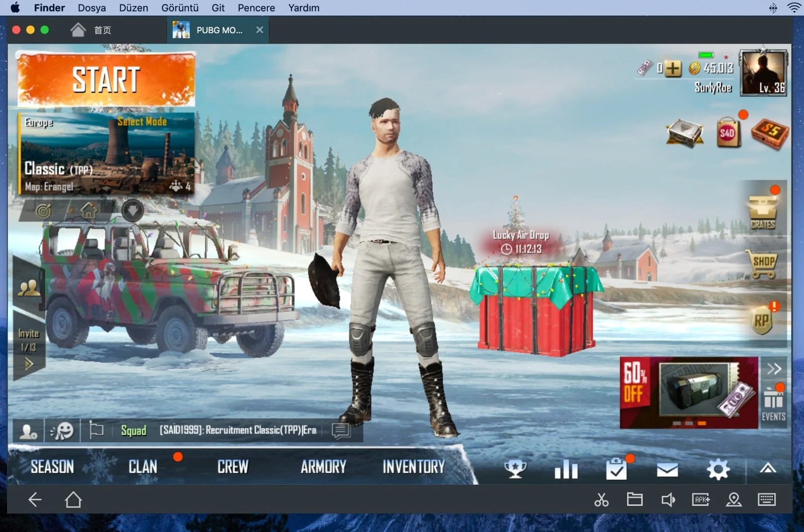
Task: Switch to the 首页 home tab
Action: point(91,30)
